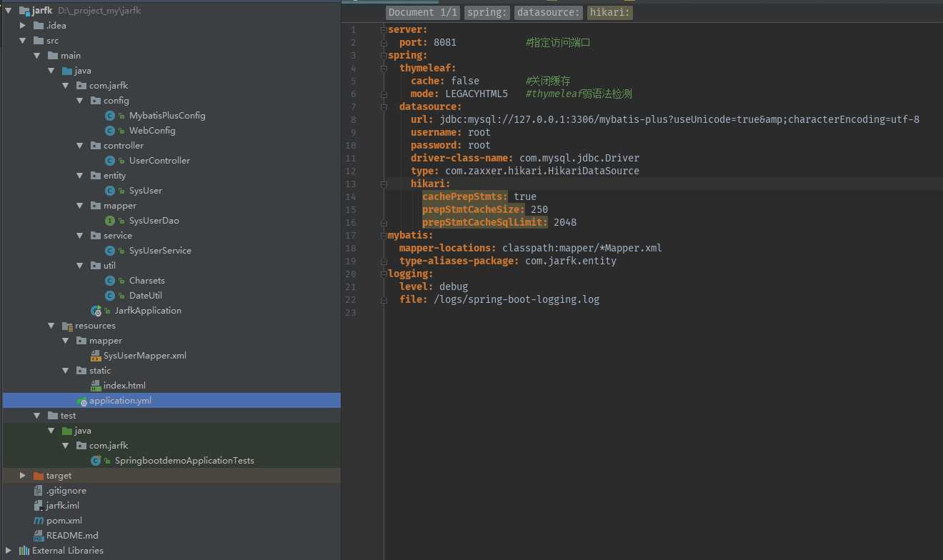This screenshot has height=560, width=943.
Task: Collapse the jarfk project root arrow
Action: coord(9,11)
